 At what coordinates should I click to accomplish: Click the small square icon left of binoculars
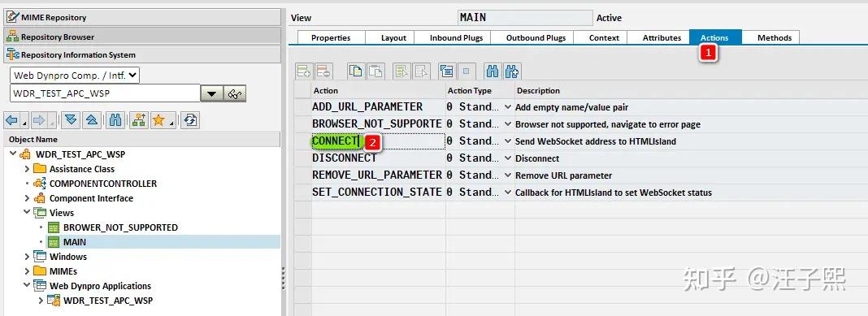coord(467,71)
